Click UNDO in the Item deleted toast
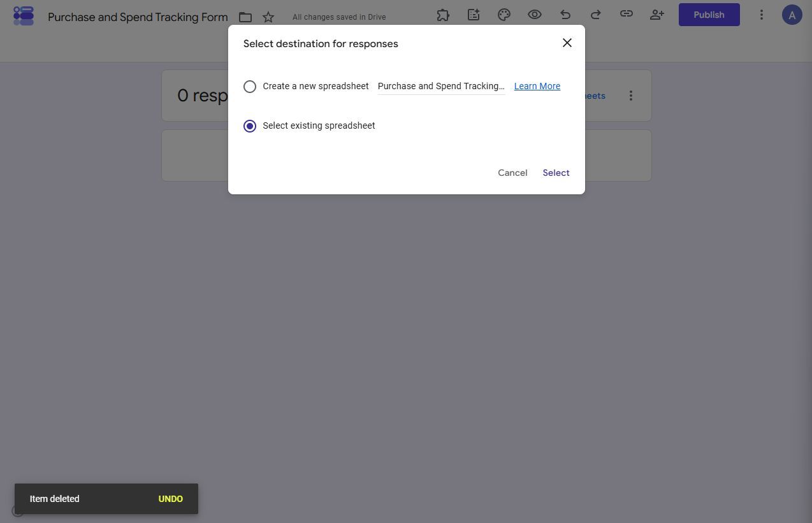Image resolution: width=812 pixels, height=523 pixels. tap(171, 499)
